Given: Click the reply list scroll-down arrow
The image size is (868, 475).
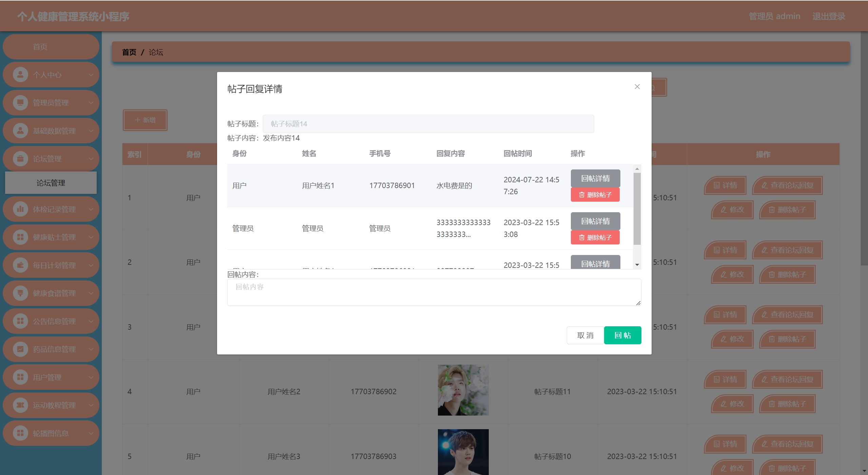Looking at the screenshot, I should 637,265.
